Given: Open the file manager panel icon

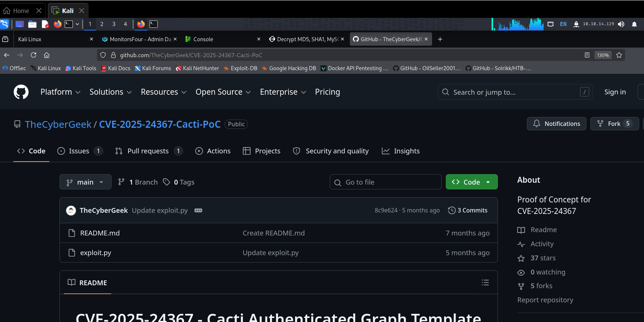Looking at the screenshot, I should point(32,24).
